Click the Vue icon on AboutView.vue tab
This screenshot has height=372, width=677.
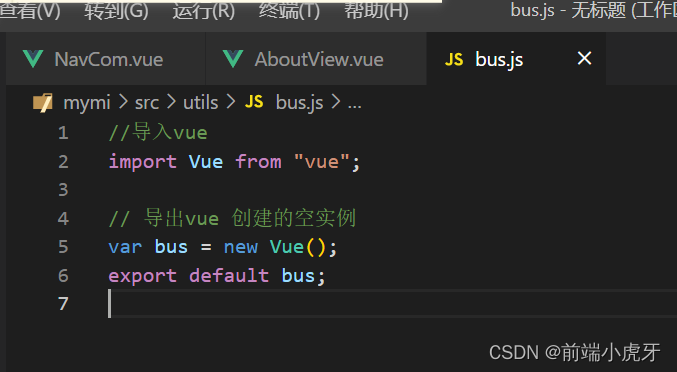click(233, 59)
